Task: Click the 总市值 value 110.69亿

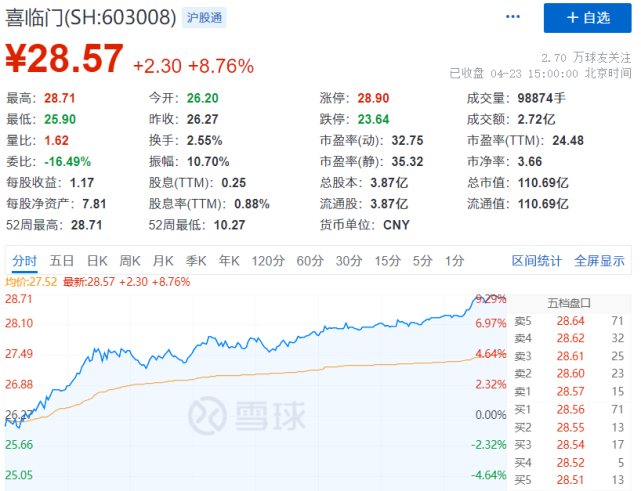Action: [543, 183]
